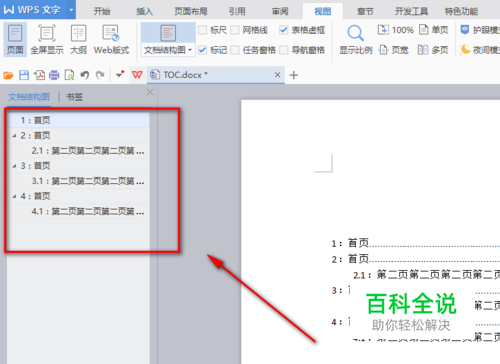Open the 开始 ribbon tab

[102, 11]
